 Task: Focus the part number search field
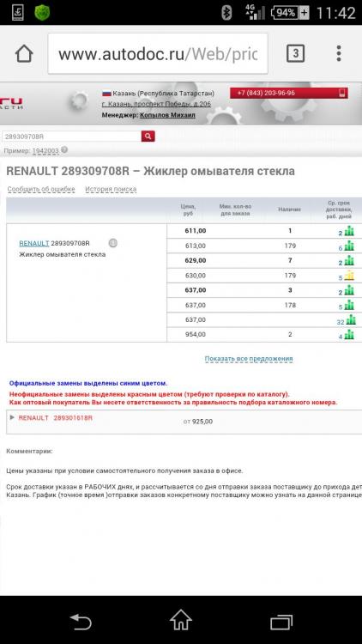pos(71,137)
